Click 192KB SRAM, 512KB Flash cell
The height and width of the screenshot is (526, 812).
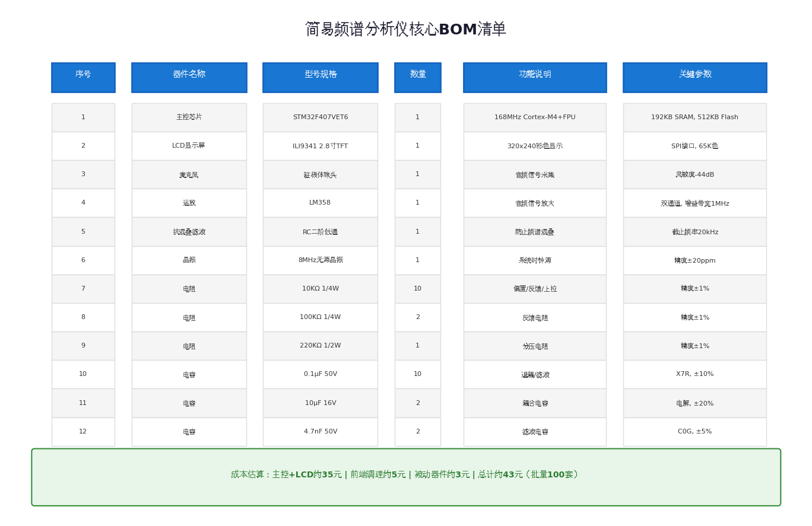(x=695, y=117)
